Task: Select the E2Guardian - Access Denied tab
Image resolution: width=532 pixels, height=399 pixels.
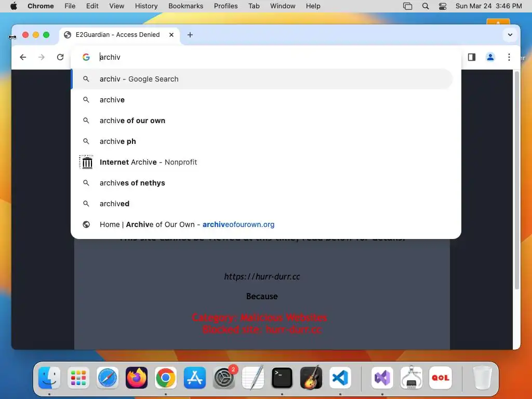Action: pos(119,35)
